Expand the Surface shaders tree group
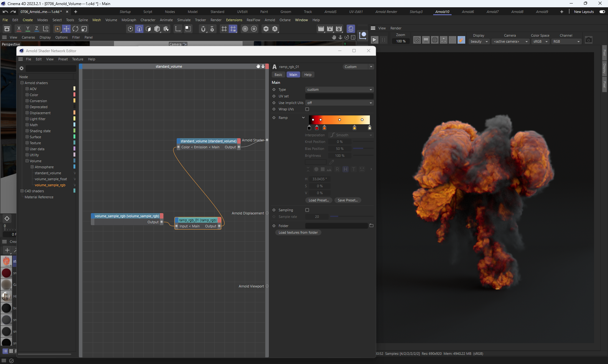 coord(27,137)
